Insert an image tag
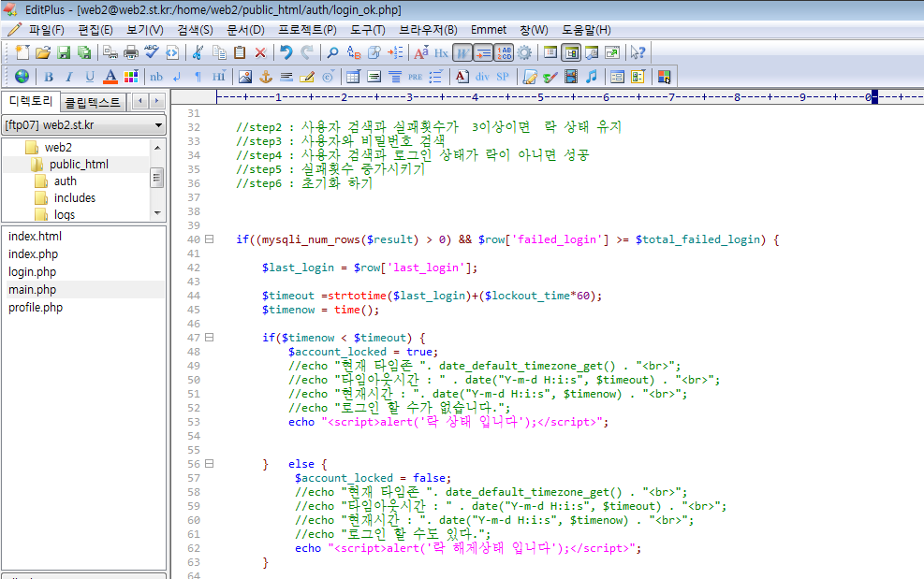The image size is (924, 579). (245, 77)
